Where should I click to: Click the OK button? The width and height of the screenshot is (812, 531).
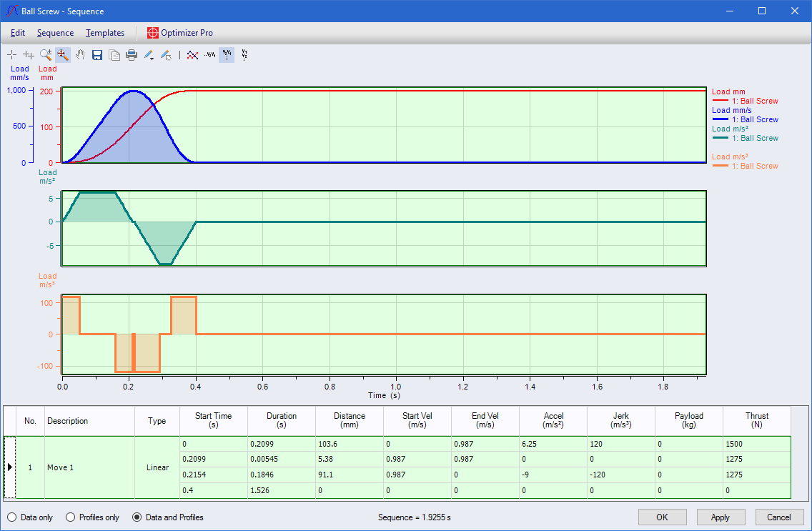tap(662, 517)
